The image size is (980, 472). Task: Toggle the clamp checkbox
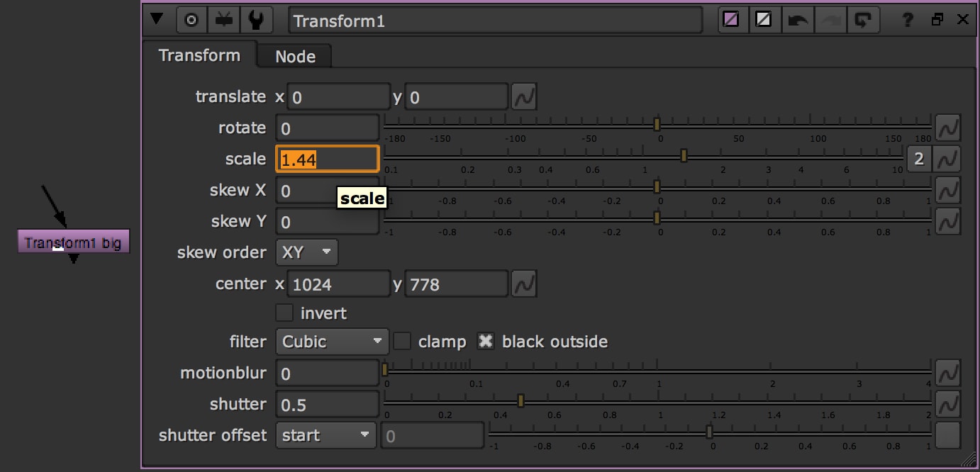pos(402,342)
